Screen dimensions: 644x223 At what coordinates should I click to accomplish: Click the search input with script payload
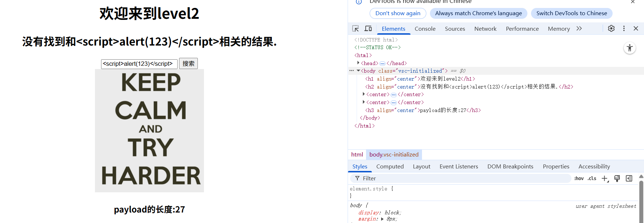(x=139, y=64)
